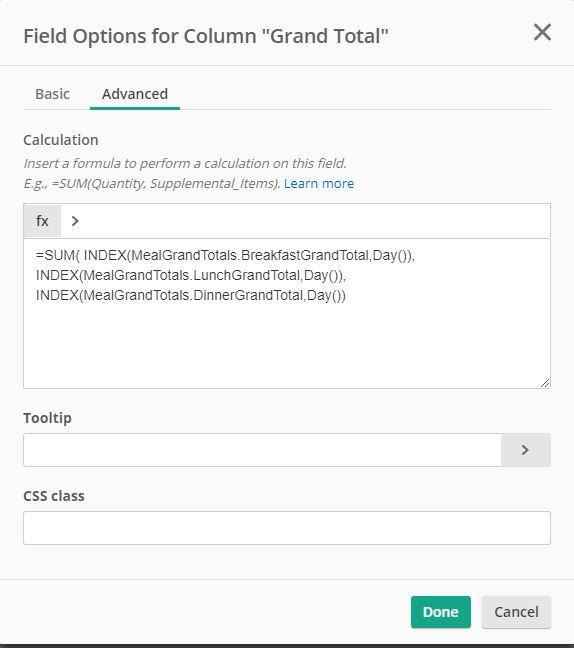
Task: Click the Tooltip label text
Action: tap(48, 418)
